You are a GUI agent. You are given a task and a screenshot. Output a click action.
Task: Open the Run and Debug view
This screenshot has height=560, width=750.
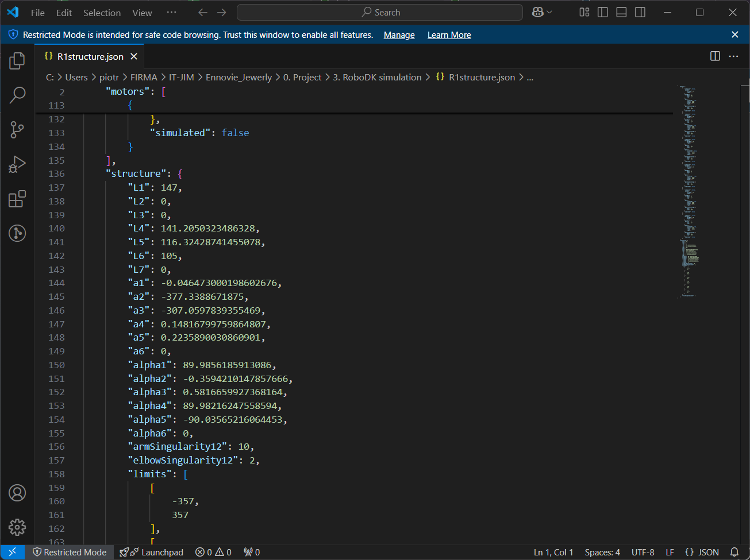pyautogui.click(x=17, y=164)
